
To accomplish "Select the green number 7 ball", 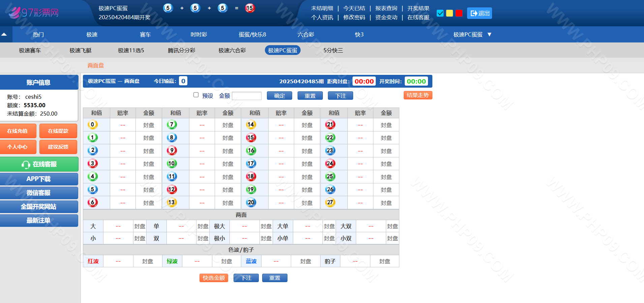I will 172,125.
